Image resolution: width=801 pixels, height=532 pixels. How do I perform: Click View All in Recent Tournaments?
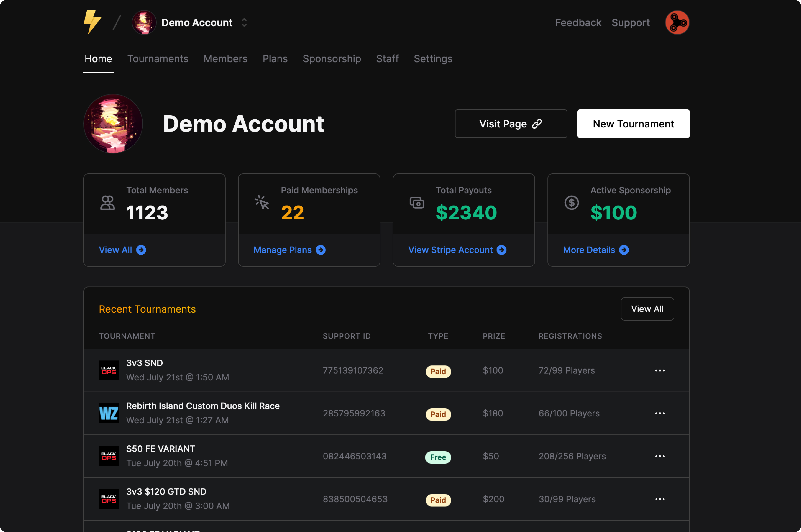coord(647,309)
